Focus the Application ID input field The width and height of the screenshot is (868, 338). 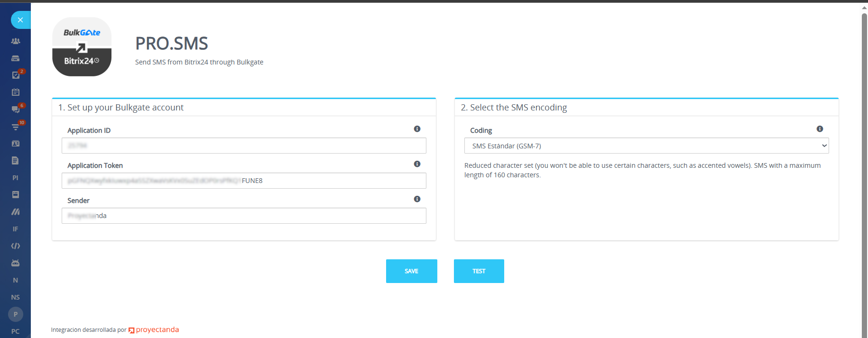click(x=244, y=146)
